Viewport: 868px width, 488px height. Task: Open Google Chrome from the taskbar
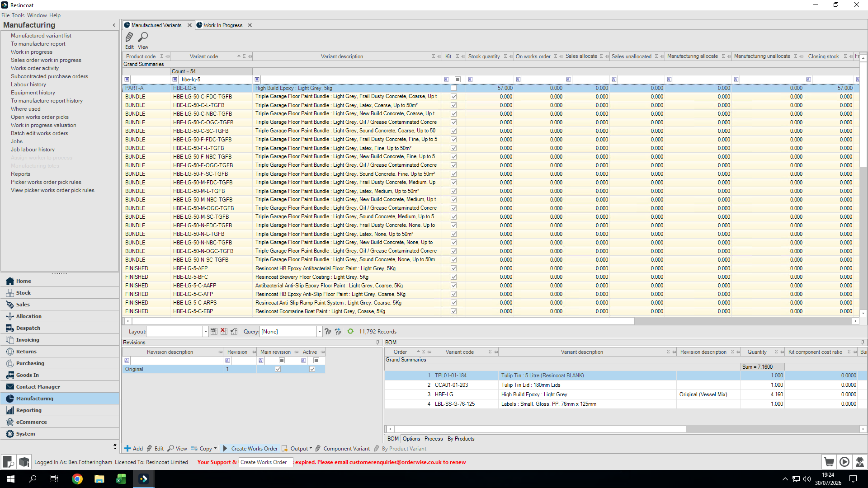tap(77, 479)
